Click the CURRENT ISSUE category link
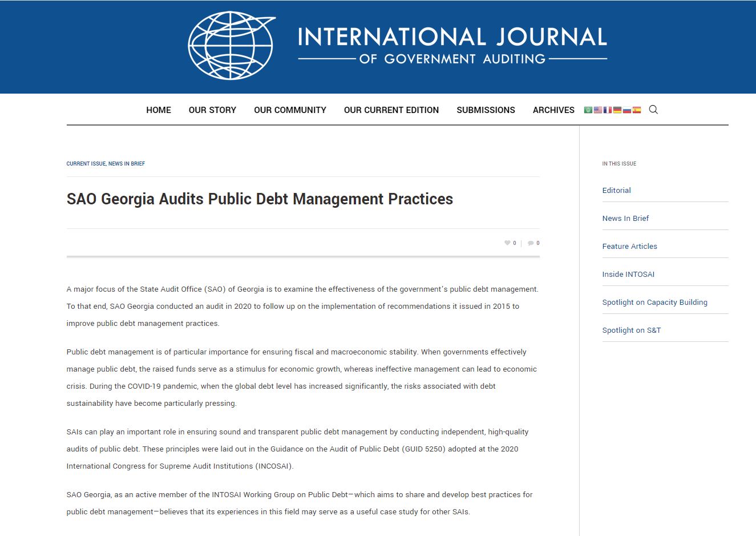This screenshot has height=536, width=756. tap(86, 164)
